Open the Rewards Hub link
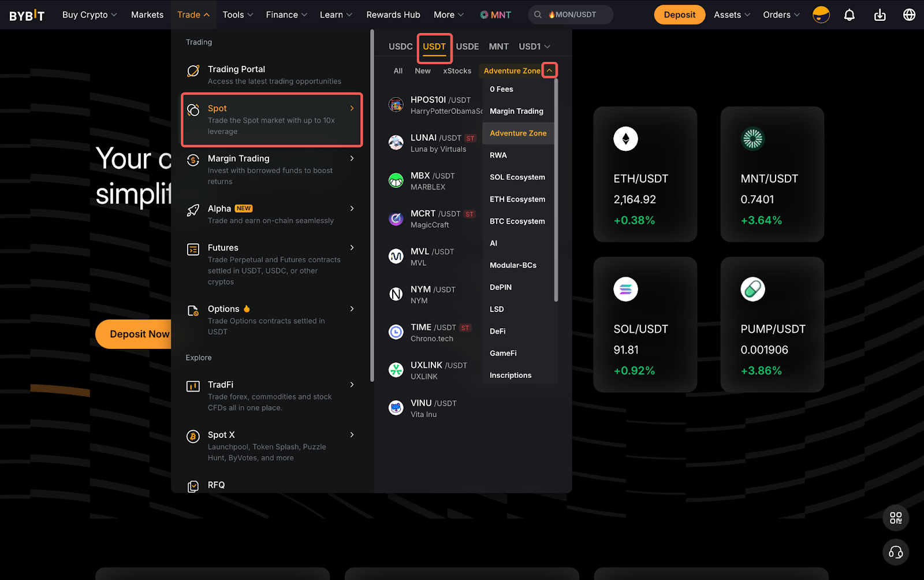Screen dimensions: 924x580 pyautogui.click(x=393, y=15)
